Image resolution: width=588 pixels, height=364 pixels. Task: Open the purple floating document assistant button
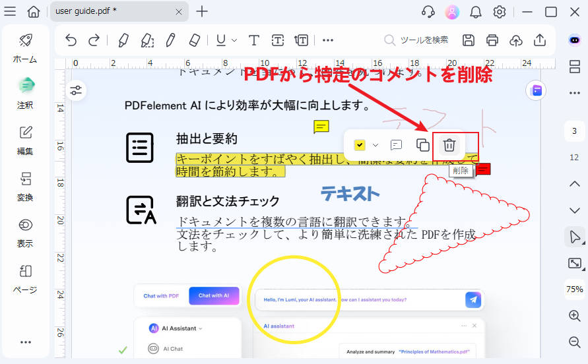[x=537, y=90]
